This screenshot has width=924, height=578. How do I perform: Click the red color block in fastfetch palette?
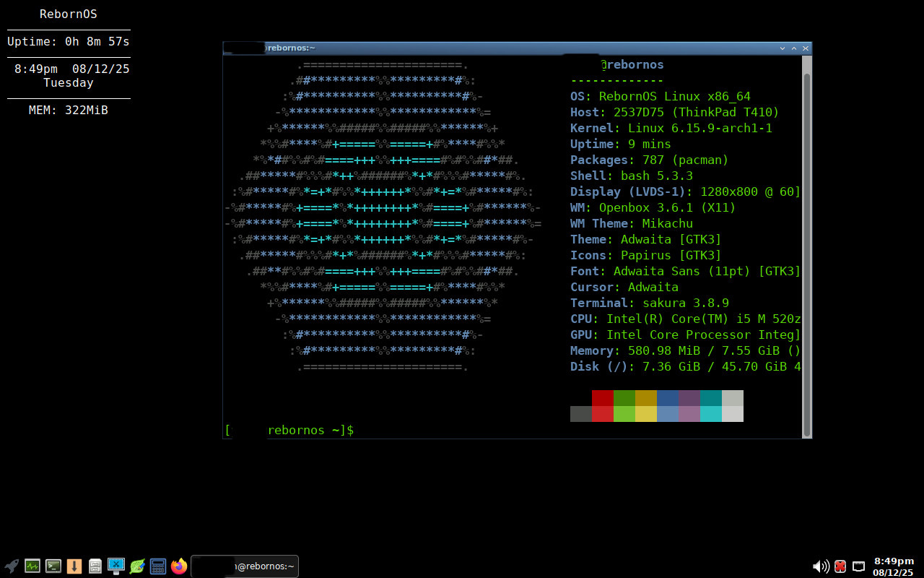[603, 398]
